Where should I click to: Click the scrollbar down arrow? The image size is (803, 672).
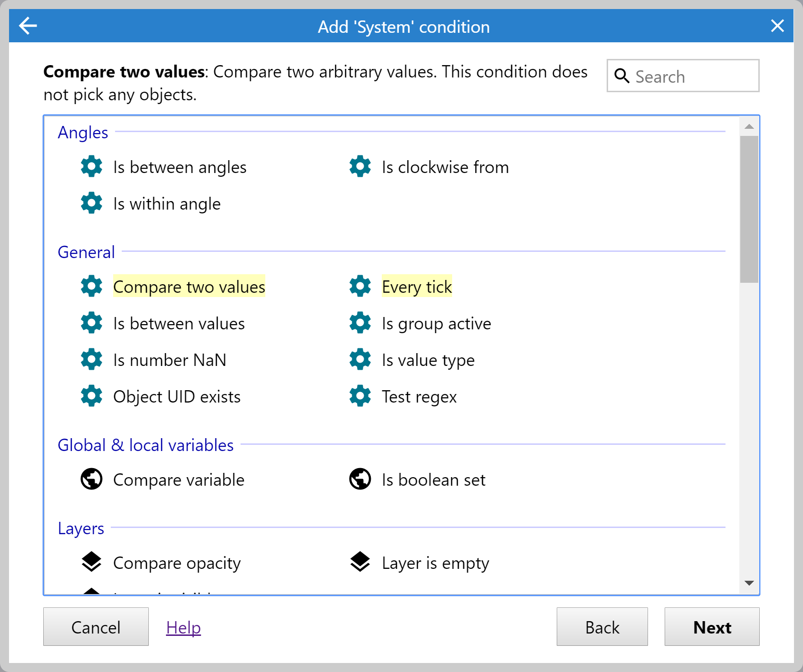[x=749, y=583]
